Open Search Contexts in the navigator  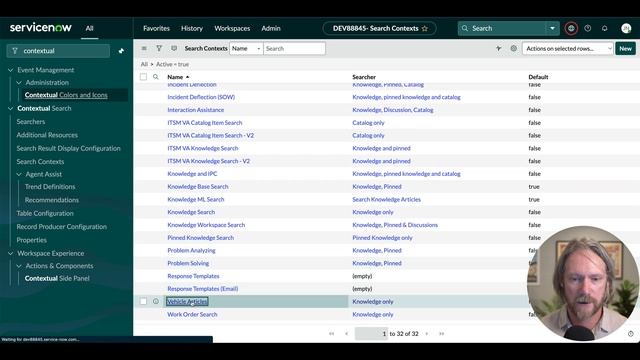(x=40, y=162)
